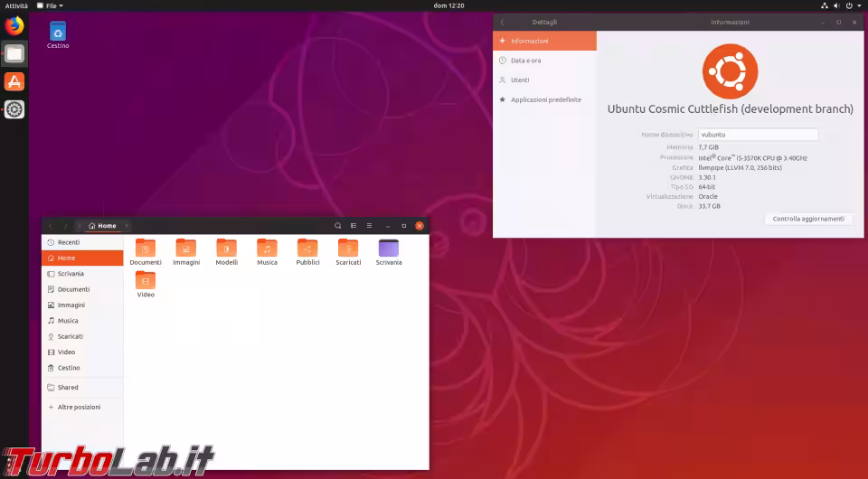Click path arrow left of Home
The width and height of the screenshot is (868, 479).
click(x=80, y=226)
